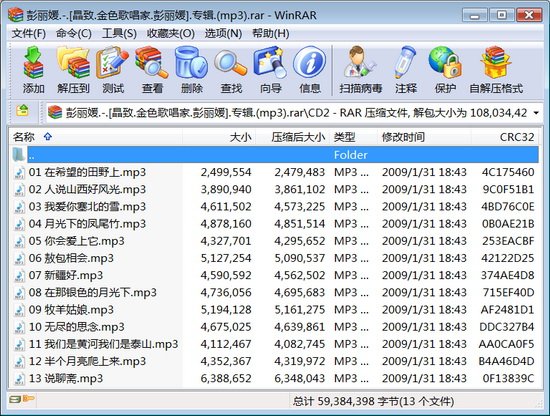The width and height of the screenshot is (550, 416).
Task: Click the MP3 icon of 07 新疆好.mp3
Action: coord(19,275)
